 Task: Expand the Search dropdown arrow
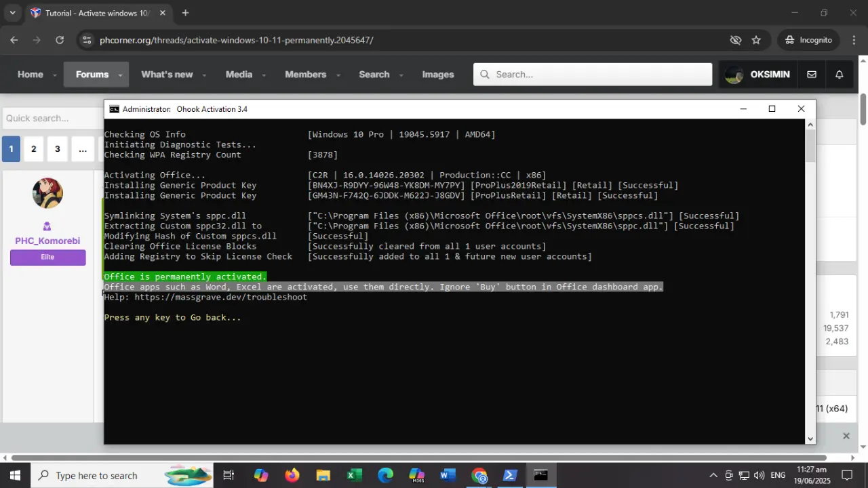click(401, 75)
